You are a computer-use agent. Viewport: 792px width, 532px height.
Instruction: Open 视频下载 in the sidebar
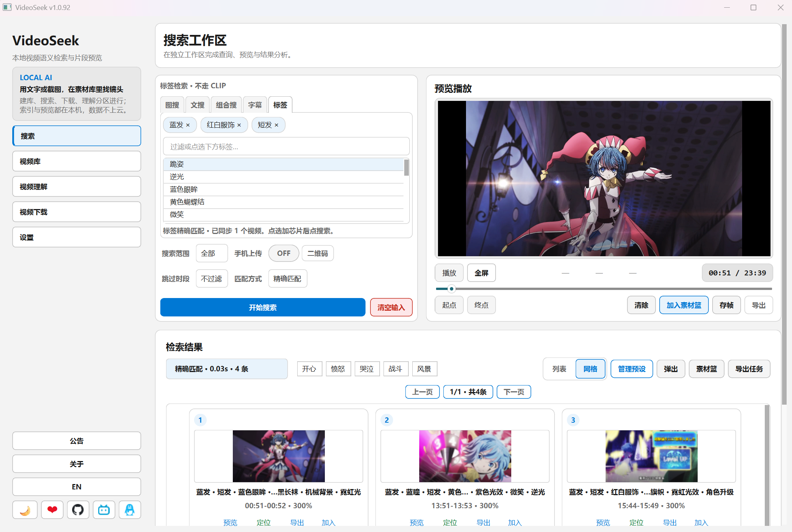coord(77,212)
